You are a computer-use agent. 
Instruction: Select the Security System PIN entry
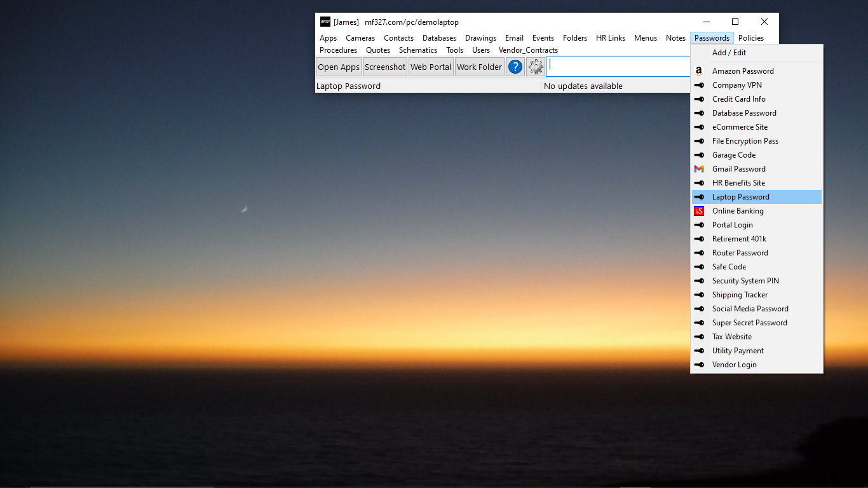[745, 280]
